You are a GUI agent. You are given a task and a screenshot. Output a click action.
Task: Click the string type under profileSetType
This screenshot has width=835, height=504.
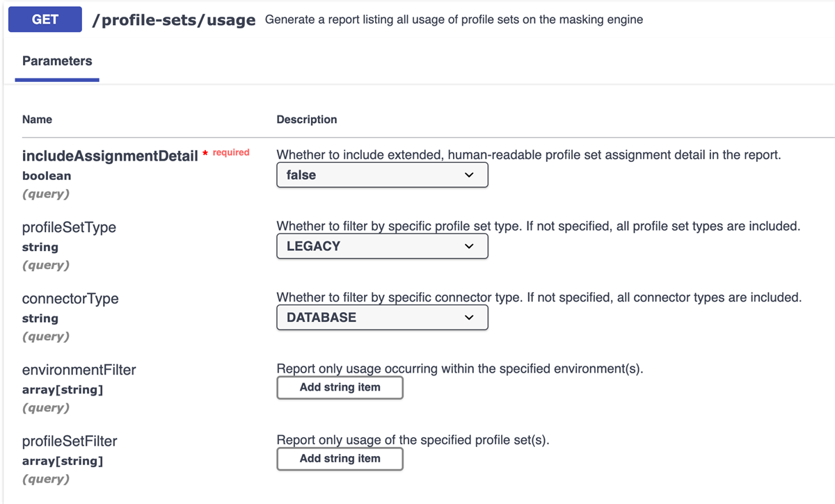click(40, 247)
